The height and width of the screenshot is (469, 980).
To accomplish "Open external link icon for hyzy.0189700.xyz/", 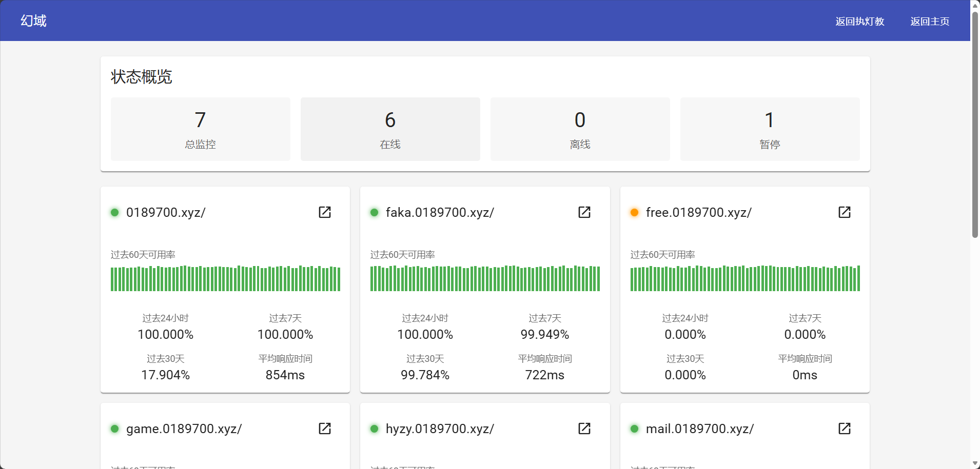I will point(584,429).
